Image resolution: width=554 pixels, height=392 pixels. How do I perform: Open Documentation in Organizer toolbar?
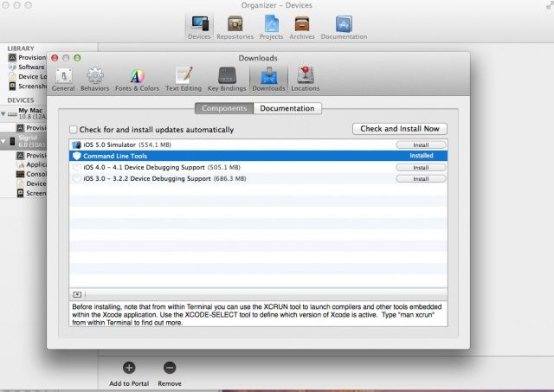[x=344, y=28]
